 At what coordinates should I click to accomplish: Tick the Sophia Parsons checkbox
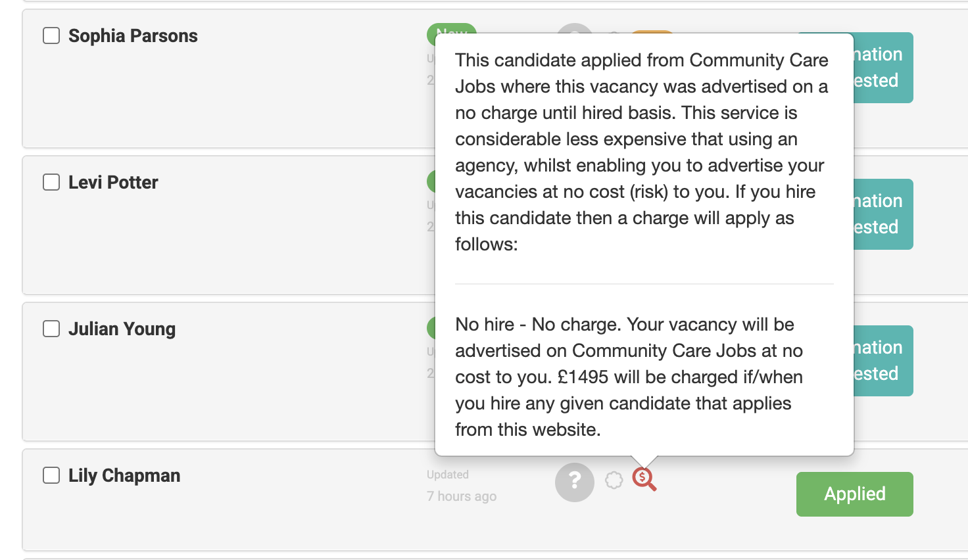51,35
